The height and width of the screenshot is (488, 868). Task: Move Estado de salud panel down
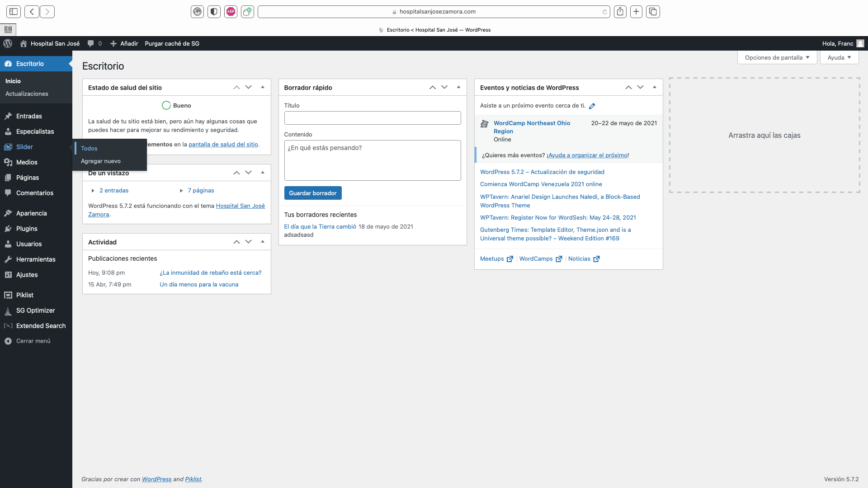click(248, 87)
